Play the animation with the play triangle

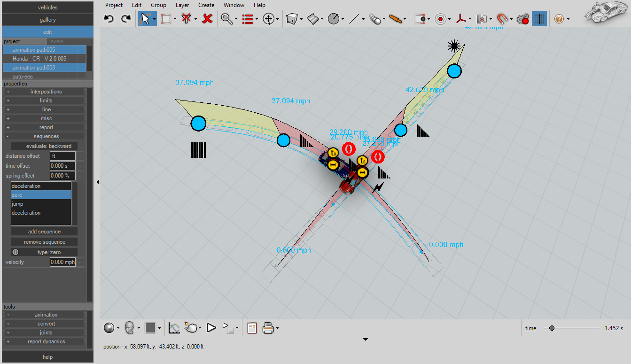[211, 328]
